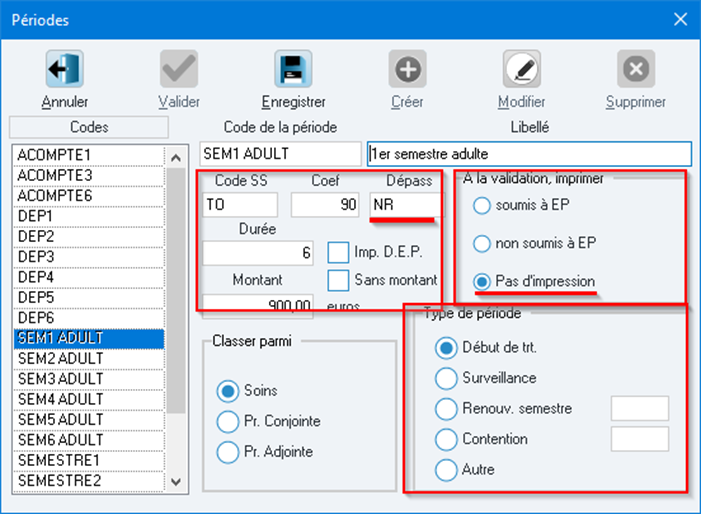
Task: Select the Contention period type
Action: (446, 439)
